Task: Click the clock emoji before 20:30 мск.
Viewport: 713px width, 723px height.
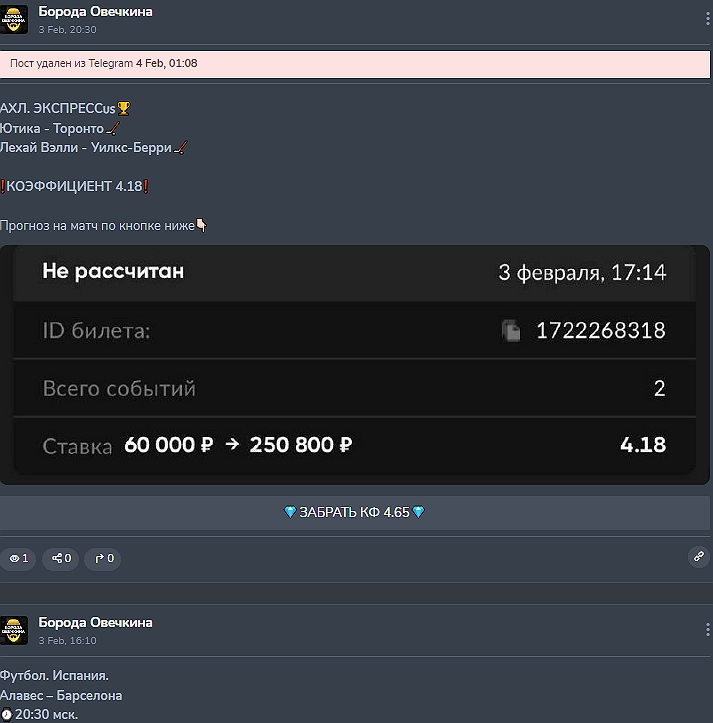Action: click(6, 715)
